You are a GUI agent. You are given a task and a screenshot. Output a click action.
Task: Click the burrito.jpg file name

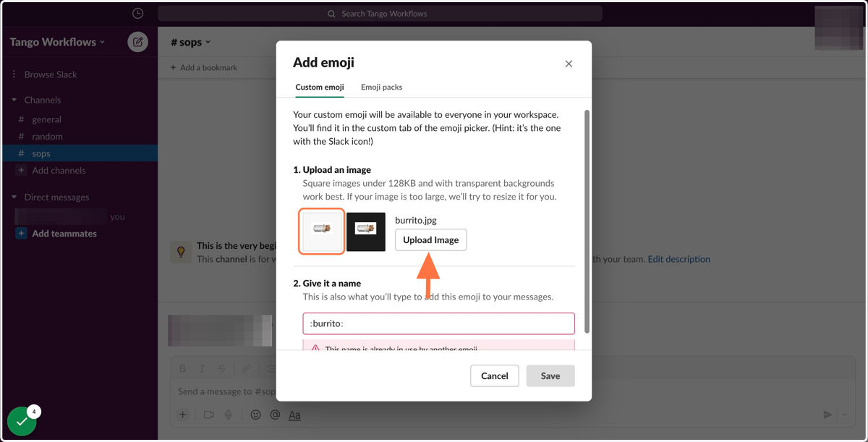(x=416, y=220)
